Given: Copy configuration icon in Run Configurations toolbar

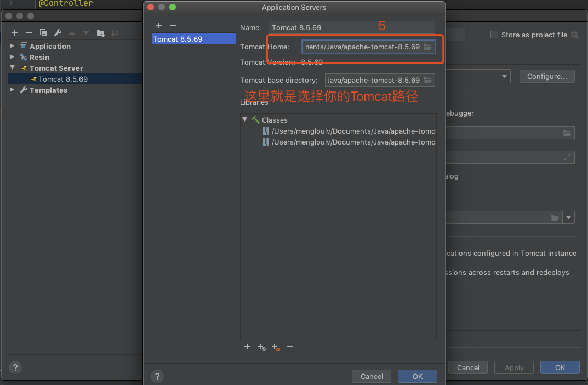Looking at the screenshot, I should point(43,33).
